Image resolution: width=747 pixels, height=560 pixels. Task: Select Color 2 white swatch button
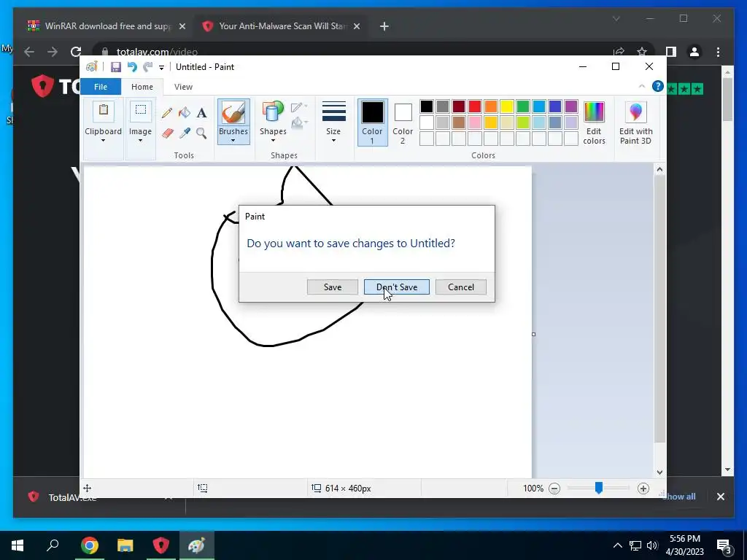coord(403,122)
